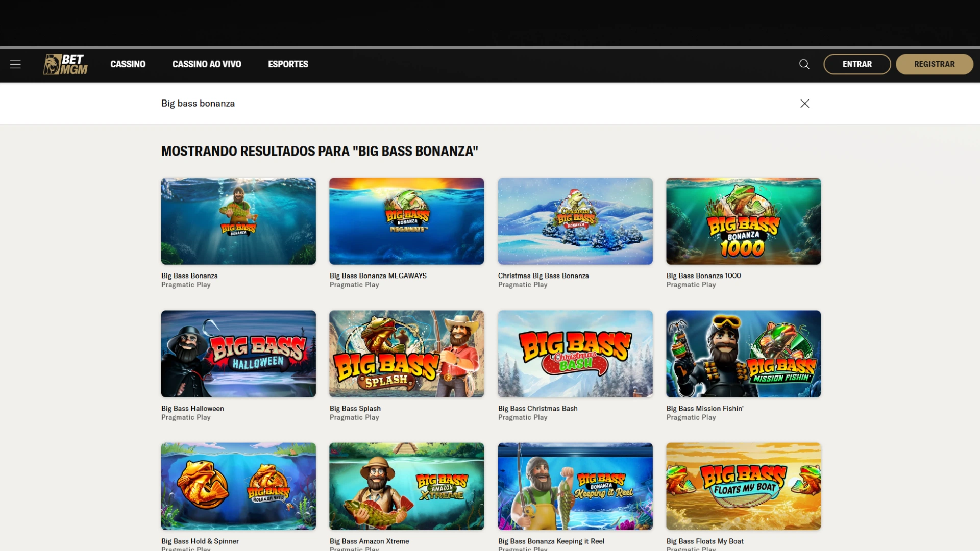Clear search with the X icon
The image size is (980, 551).
[x=804, y=104]
